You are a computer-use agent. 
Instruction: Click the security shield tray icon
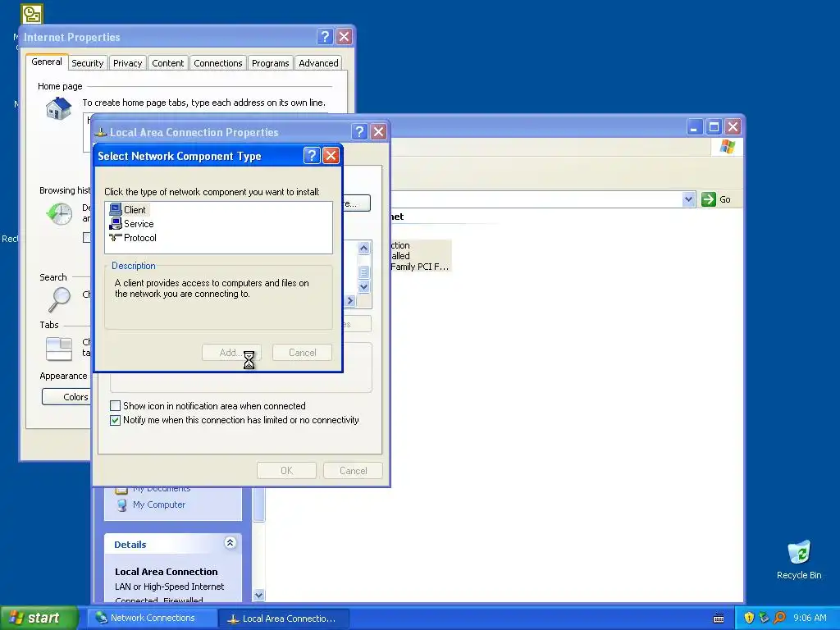[749, 618]
